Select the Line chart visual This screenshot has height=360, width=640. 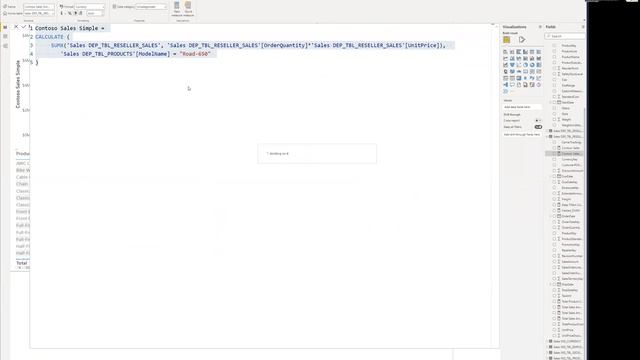pyautogui.click(x=505, y=58)
